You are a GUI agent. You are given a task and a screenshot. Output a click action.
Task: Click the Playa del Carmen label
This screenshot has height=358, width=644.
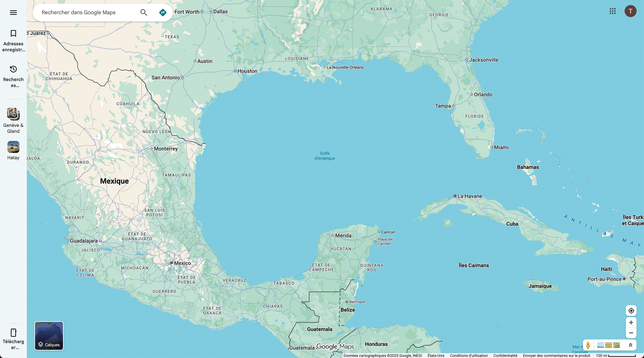[x=385, y=241]
